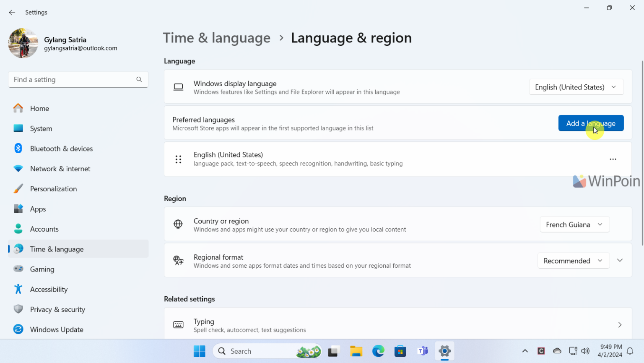The width and height of the screenshot is (644, 363).
Task: Click the Settings gear taskbar icon
Action: pyautogui.click(x=445, y=351)
